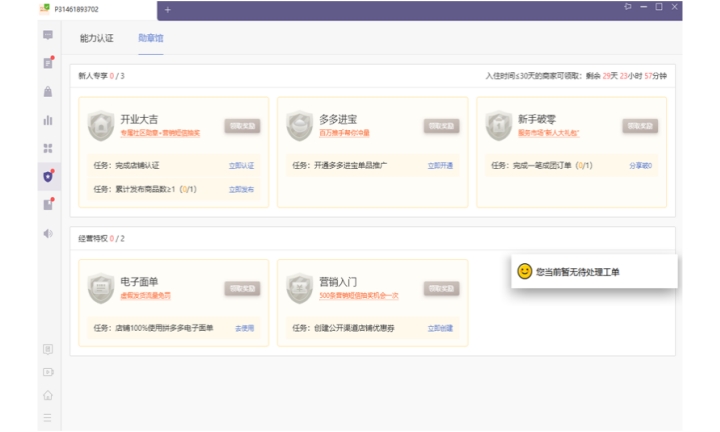Open the hamburger menu at sidebar bottom

48,418
